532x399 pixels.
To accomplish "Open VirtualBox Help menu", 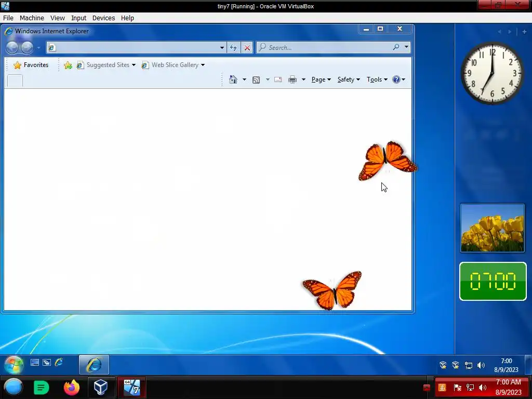I will coord(127,18).
